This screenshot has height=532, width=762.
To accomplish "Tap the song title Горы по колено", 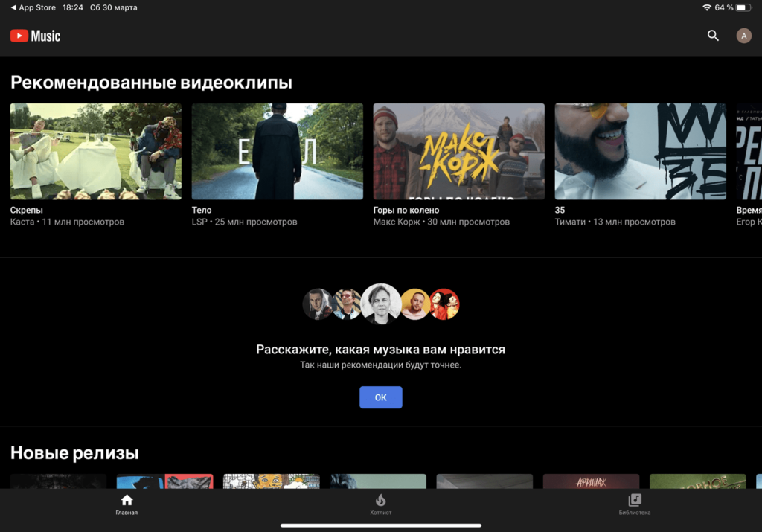I will (x=406, y=211).
